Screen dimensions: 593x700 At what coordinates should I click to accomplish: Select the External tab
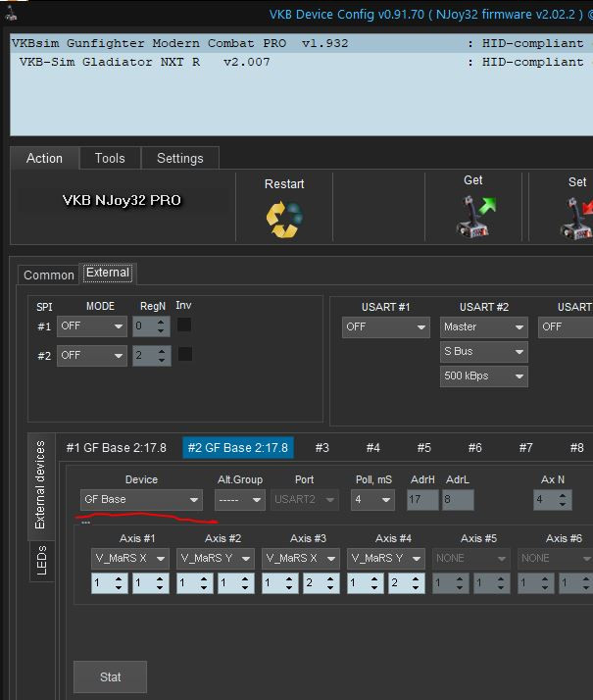pyautogui.click(x=108, y=273)
